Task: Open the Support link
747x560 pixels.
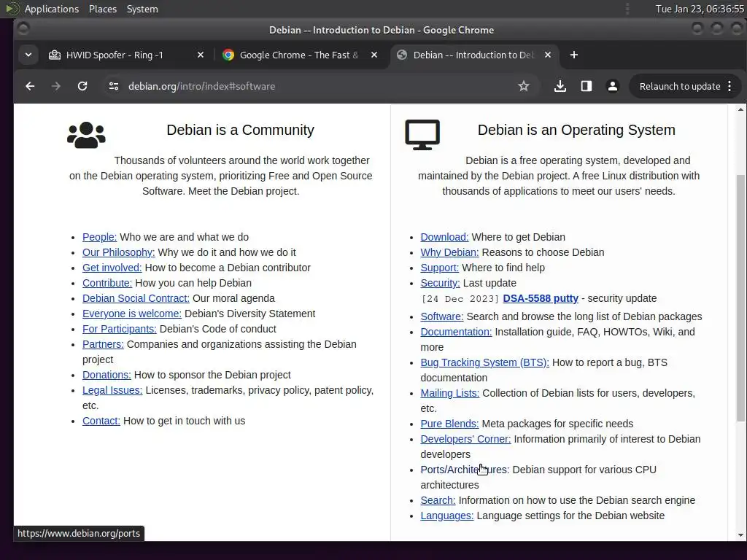Action: 440,268
